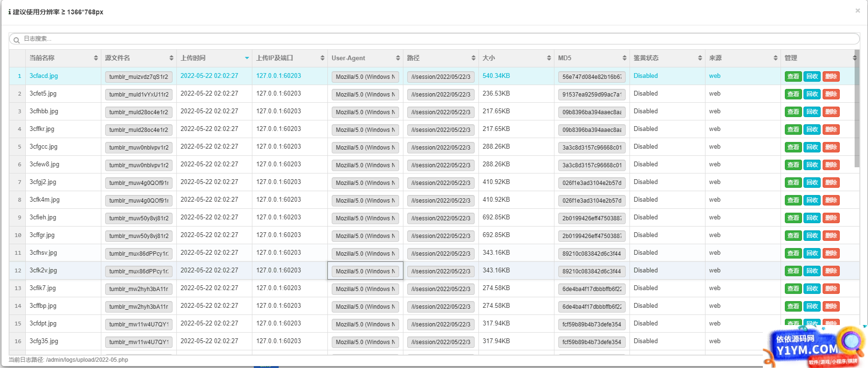Click User-Agent field of 3cfew8.jpg row
Image resolution: width=868 pixels, height=368 pixels.
365,165
